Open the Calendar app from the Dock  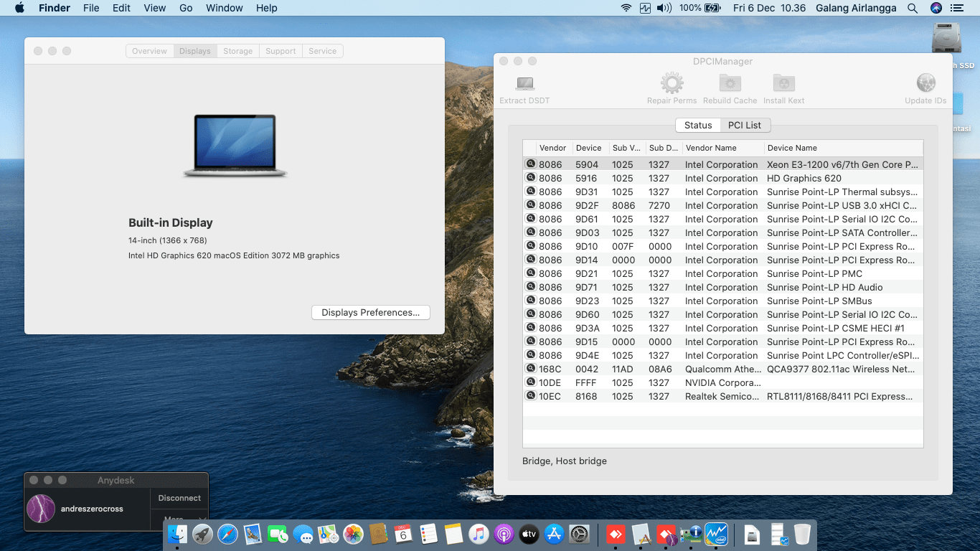(x=403, y=534)
